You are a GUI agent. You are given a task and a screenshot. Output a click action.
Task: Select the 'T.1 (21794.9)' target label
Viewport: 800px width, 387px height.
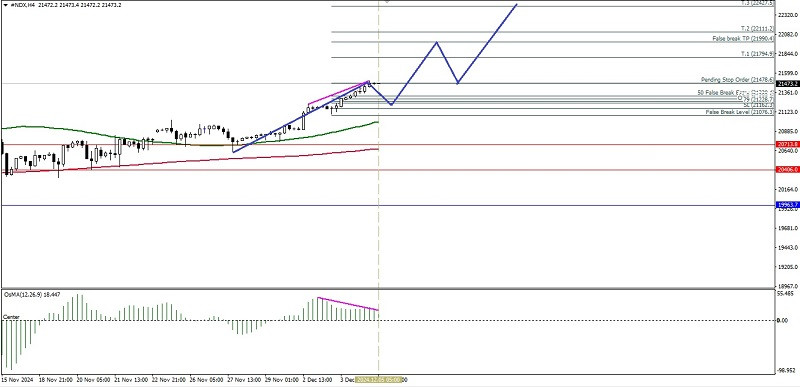pyautogui.click(x=758, y=54)
